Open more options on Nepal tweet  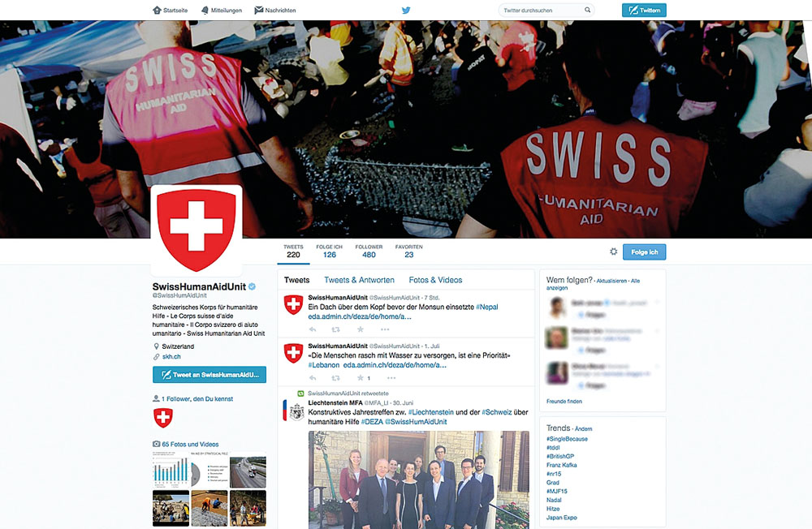click(385, 329)
